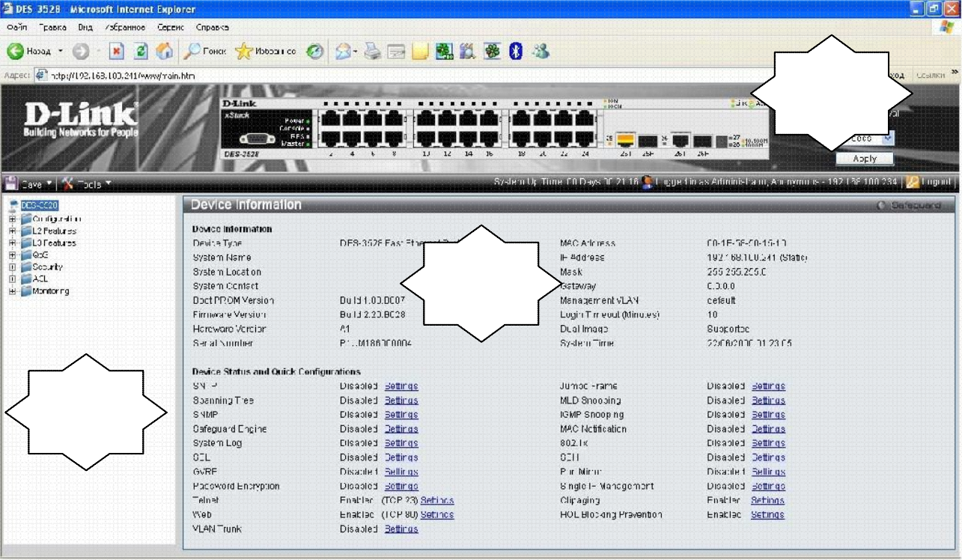
Task: Refresh the page using green arrows icon
Action: 141,51
